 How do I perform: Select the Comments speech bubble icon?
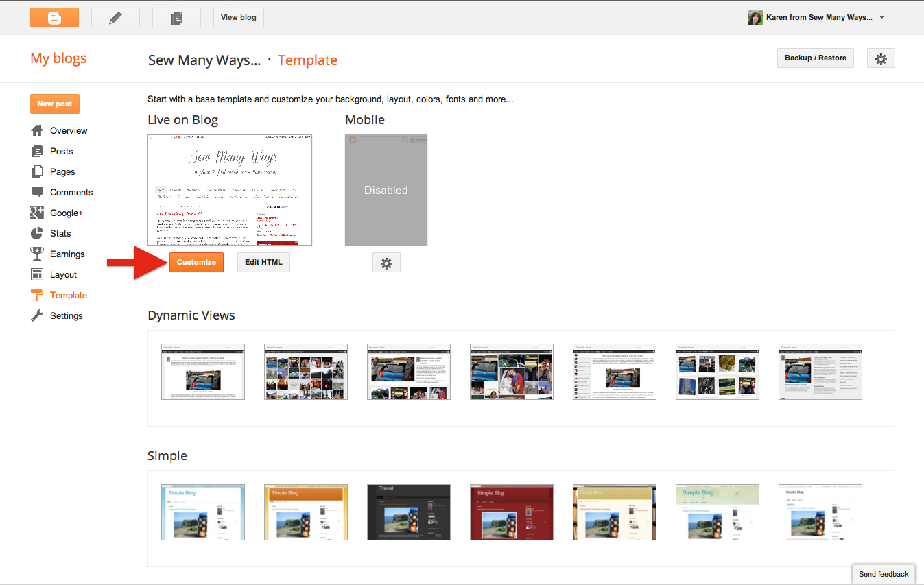(x=36, y=192)
